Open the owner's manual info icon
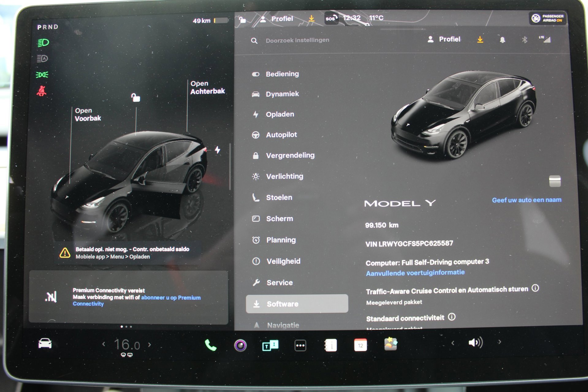588x392 pixels. [330, 345]
